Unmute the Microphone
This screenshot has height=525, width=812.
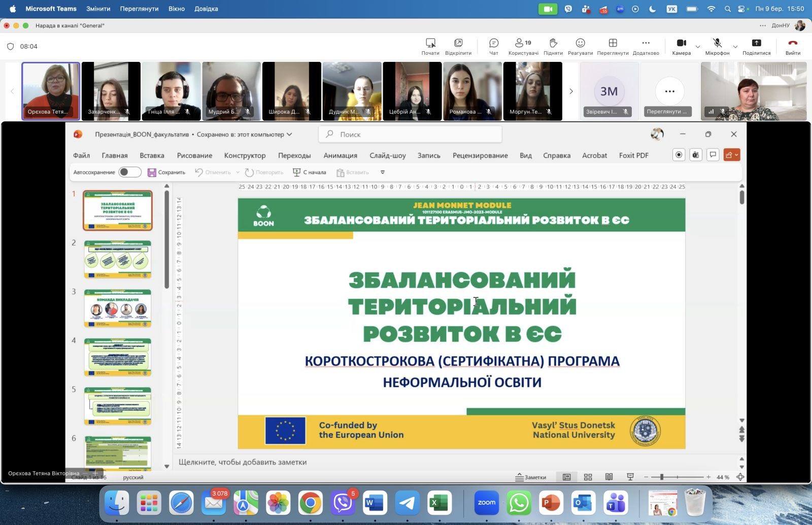[717, 44]
